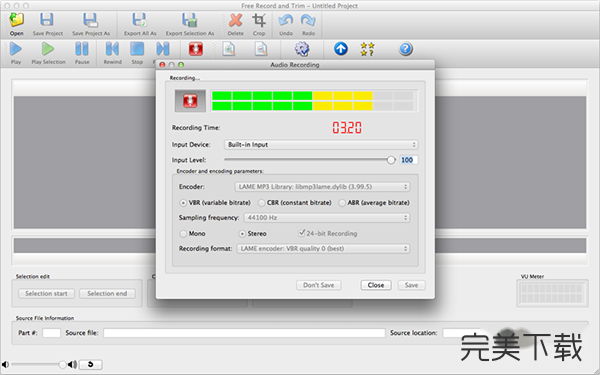Open settings with the gear icon
The height and width of the screenshot is (375, 600).
302,49
